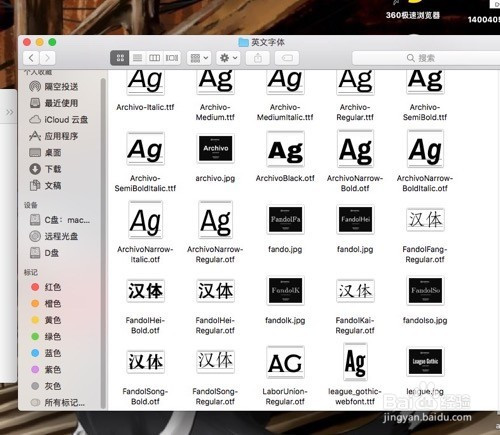
Task: Select the fandolso.jpg thumbnail
Action: (425, 291)
